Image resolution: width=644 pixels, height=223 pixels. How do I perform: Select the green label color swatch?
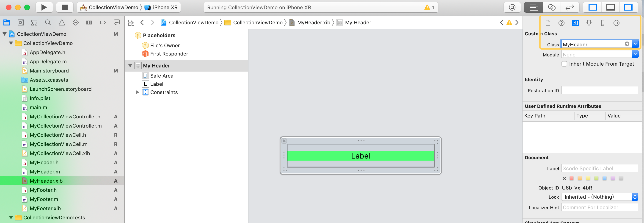pos(596,178)
